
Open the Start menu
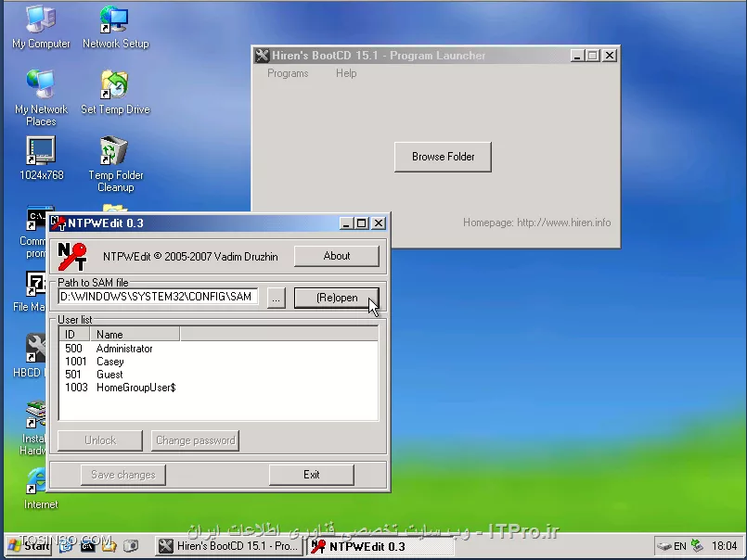pos(29,546)
